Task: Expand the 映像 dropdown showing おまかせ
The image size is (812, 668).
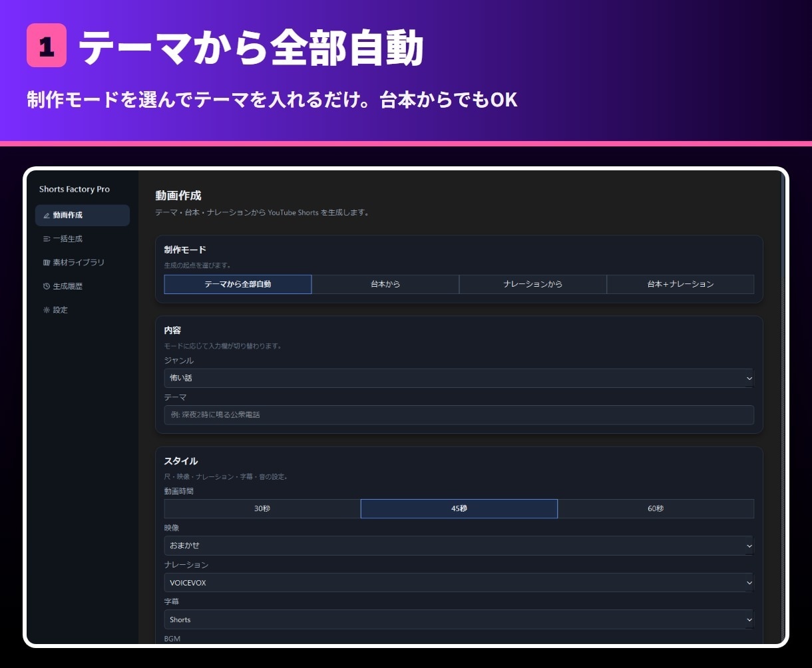Action: click(459, 546)
